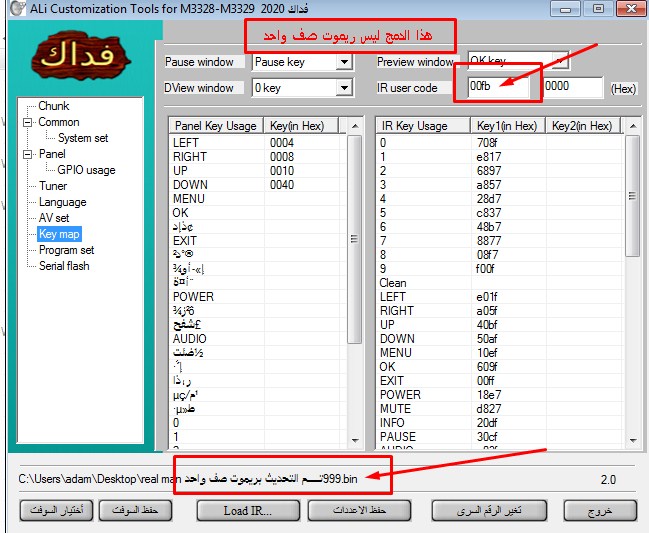Click the حفظ الاعدادات button
The height and width of the screenshot is (533, 649).
click(359, 511)
